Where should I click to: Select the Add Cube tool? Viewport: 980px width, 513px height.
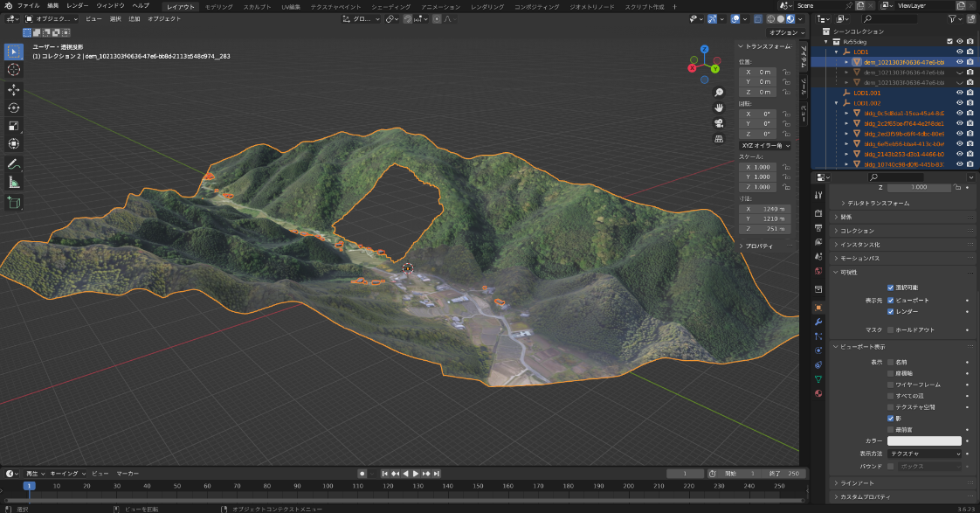[13, 203]
